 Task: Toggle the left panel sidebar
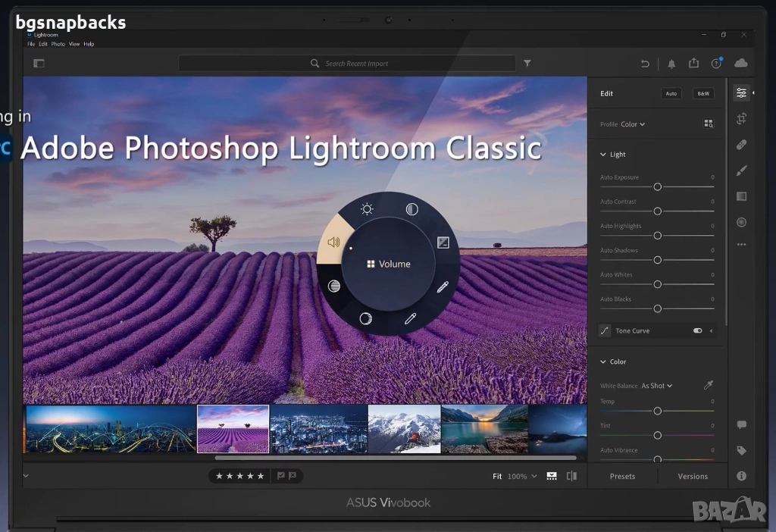tap(39, 64)
